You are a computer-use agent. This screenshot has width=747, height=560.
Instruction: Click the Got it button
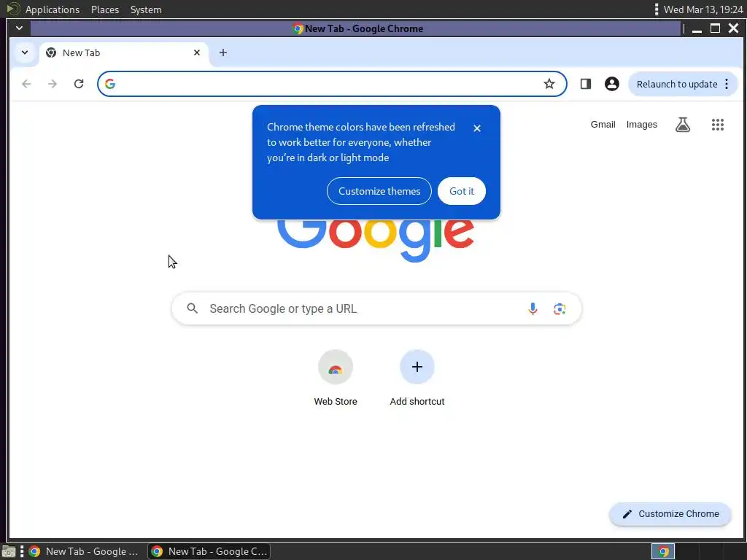pos(462,191)
